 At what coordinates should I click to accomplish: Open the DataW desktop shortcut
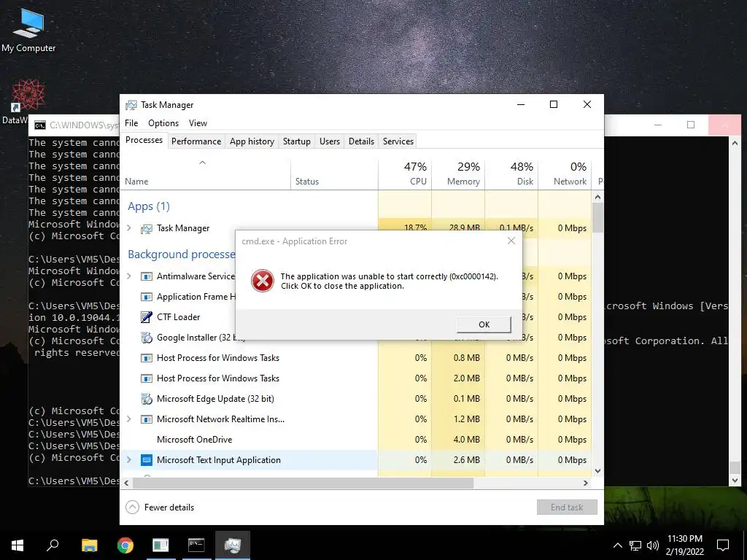pos(27,102)
